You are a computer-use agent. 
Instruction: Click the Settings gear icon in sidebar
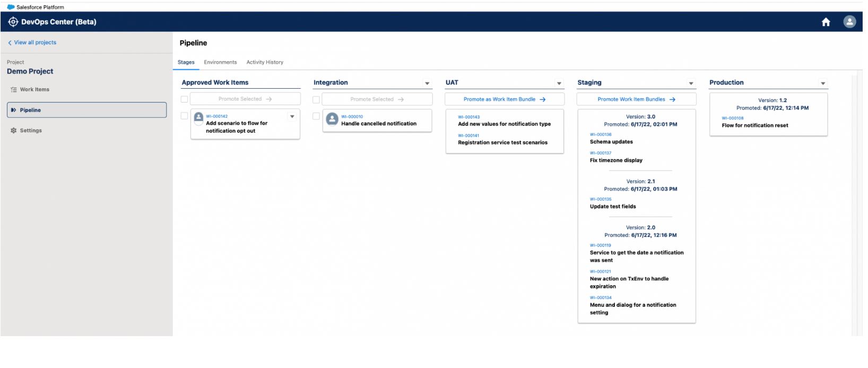click(14, 131)
